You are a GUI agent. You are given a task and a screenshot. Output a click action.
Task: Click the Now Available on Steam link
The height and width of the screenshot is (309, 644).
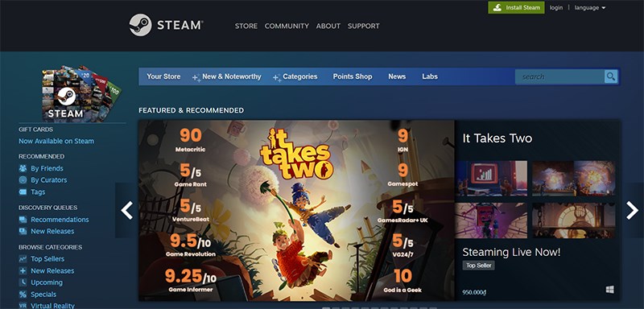coord(56,141)
